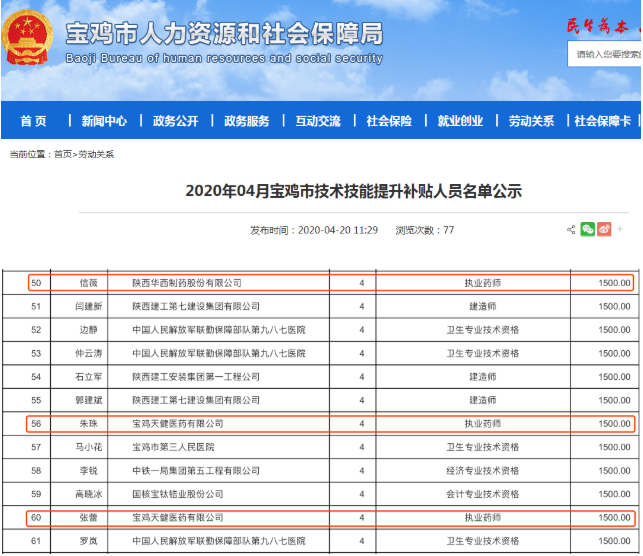643x556 pixels.
Task: Click the 首页 breadcrumb link
Action: point(63,155)
